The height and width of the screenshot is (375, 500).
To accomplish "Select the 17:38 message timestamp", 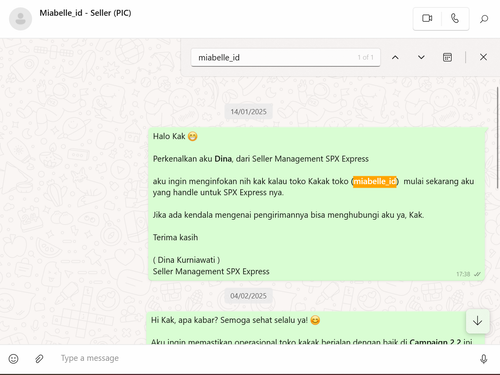I will 463,274.
